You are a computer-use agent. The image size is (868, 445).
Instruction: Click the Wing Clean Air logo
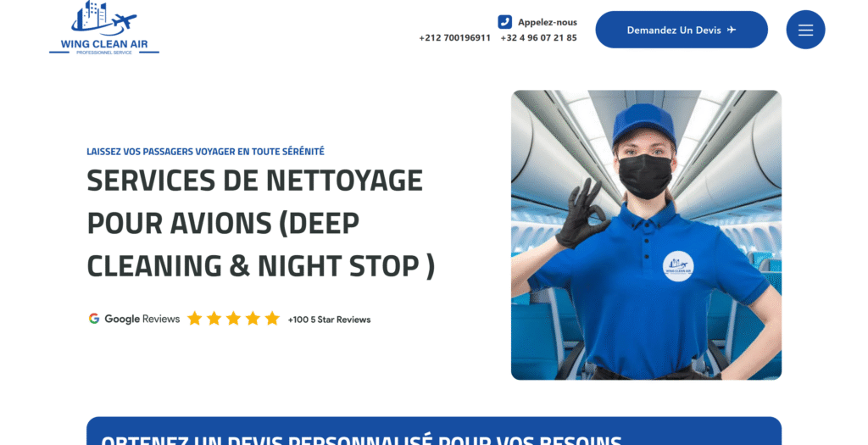tap(104, 28)
